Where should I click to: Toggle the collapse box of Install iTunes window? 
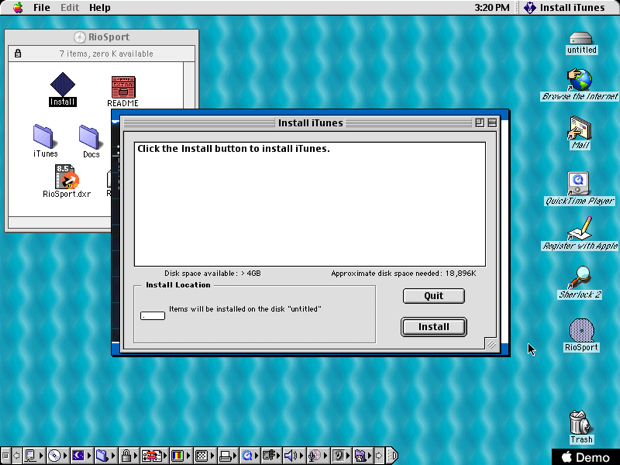492,123
